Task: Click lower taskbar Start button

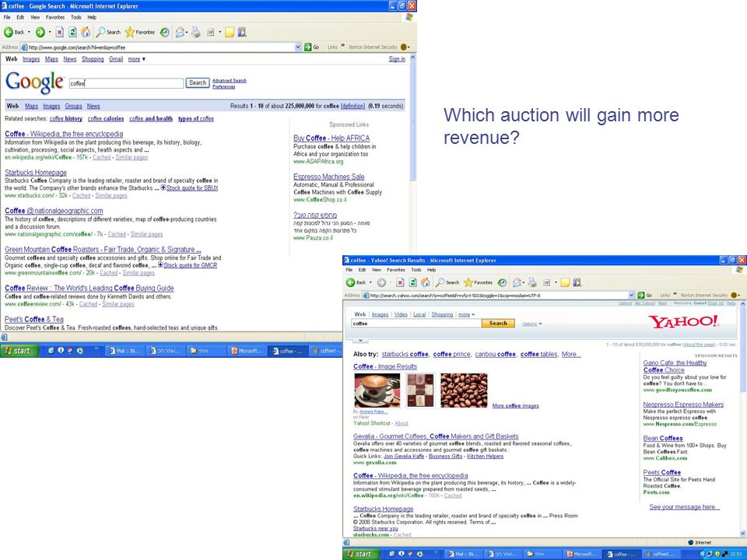Action: (362, 554)
